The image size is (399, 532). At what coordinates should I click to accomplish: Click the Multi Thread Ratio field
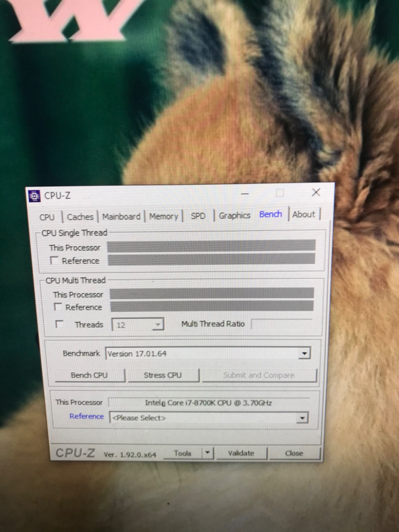click(282, 324)
